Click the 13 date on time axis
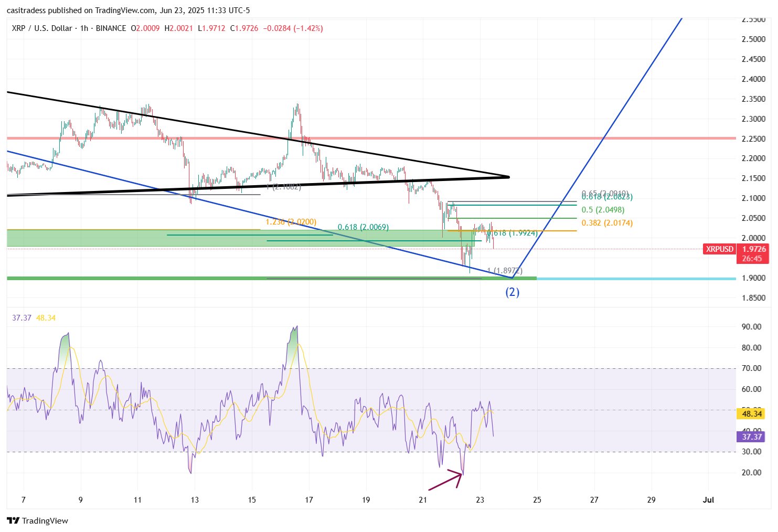The width and height of the screenshot is (778, 532). (195, 499)
